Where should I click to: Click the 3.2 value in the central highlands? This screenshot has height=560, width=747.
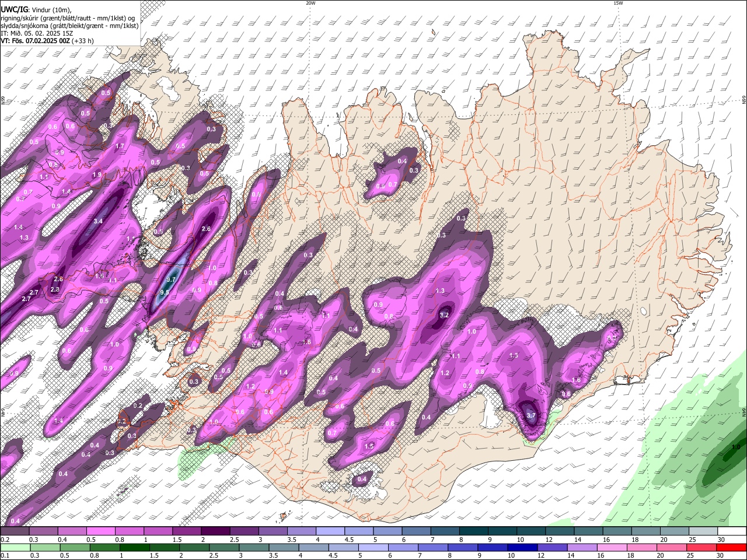pos(444,315)
